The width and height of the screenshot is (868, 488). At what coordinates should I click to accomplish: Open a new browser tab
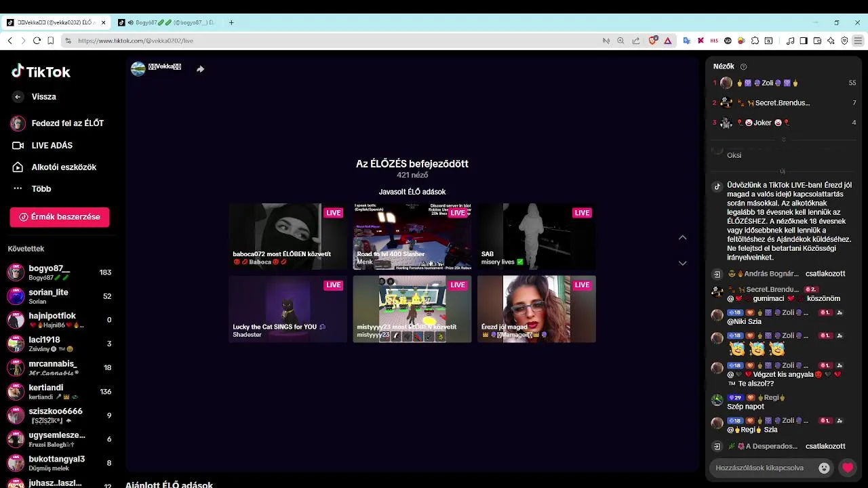pyautogui.click(x=231, y=22)
